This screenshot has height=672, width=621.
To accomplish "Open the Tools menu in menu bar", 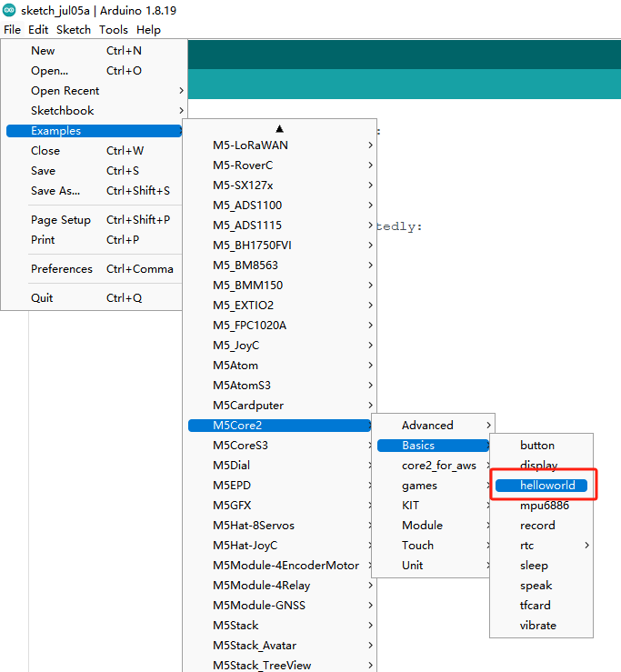I will coord(114,29).
